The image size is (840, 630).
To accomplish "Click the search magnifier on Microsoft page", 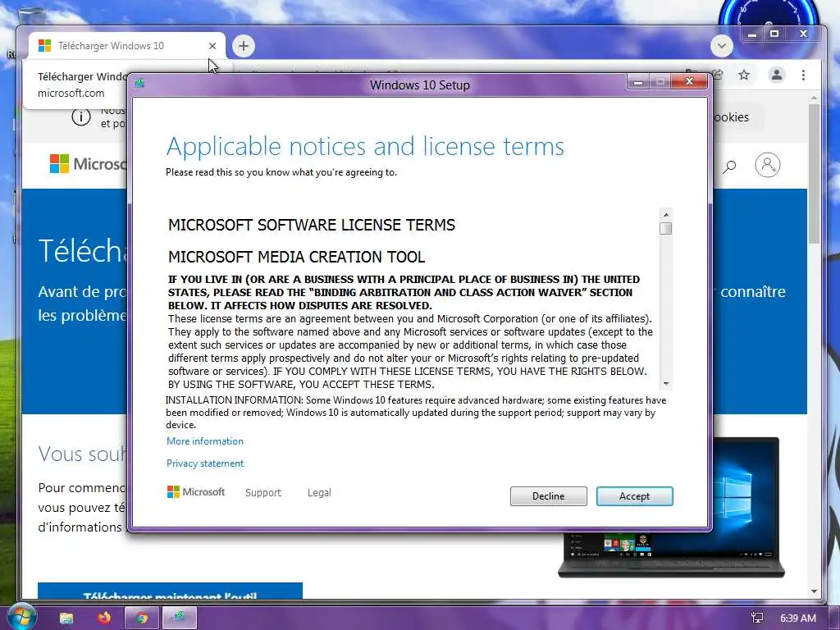I will click(x=729, y=167).
